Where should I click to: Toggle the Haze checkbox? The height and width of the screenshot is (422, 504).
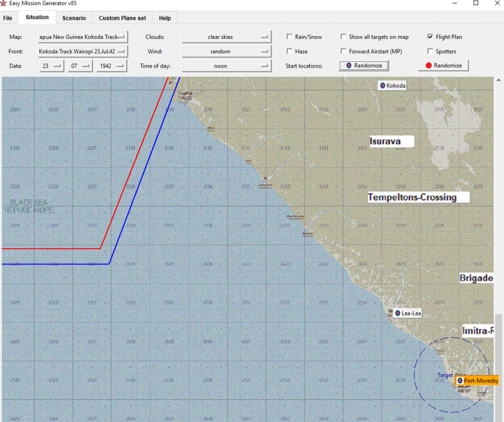tap(289, 51)
